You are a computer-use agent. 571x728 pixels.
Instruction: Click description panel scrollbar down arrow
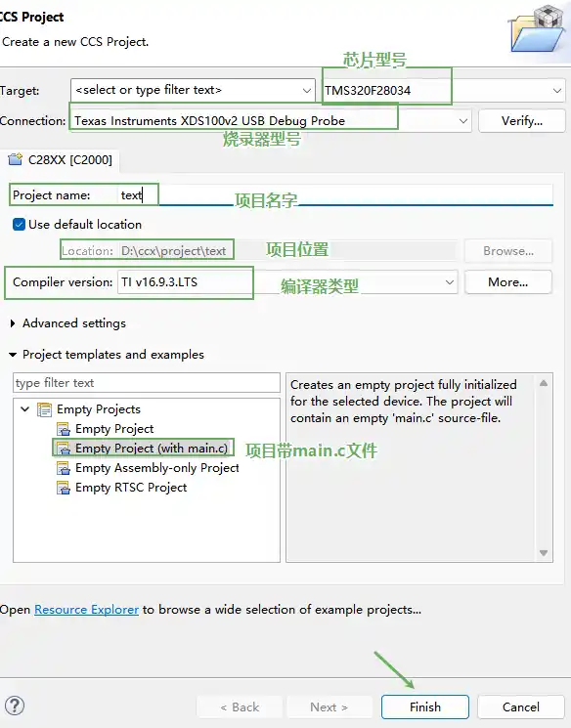pos(544,553)
